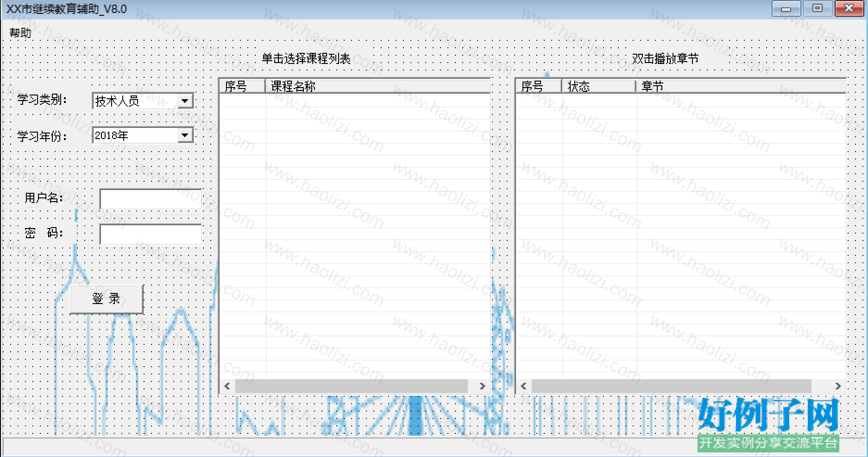
Task: Click the course list horizontal scrollbar thumb
Action: click(x=352, y=386)
